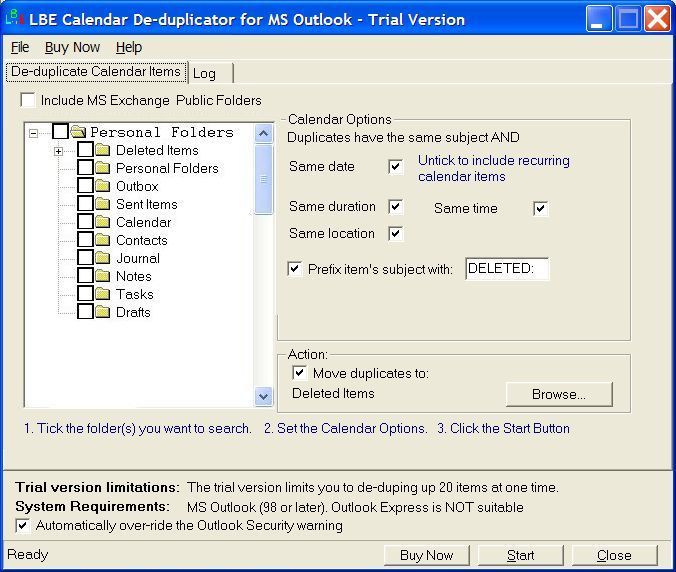Click the bottom Buy Now button

(426, 555)
